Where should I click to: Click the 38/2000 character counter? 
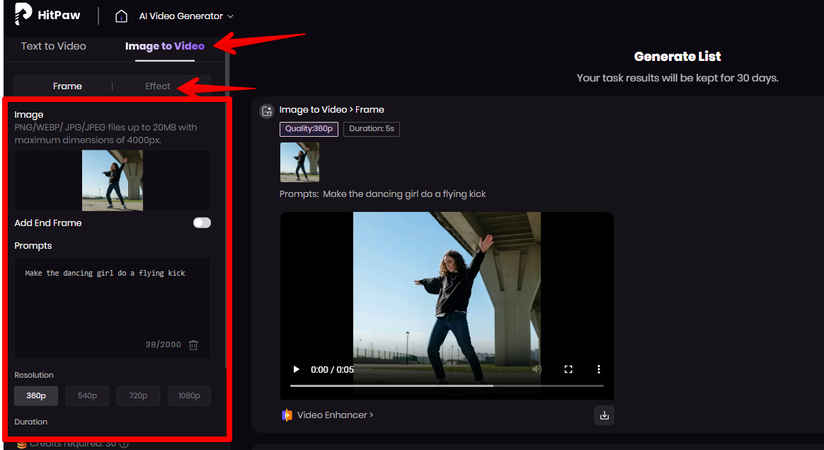163,345
